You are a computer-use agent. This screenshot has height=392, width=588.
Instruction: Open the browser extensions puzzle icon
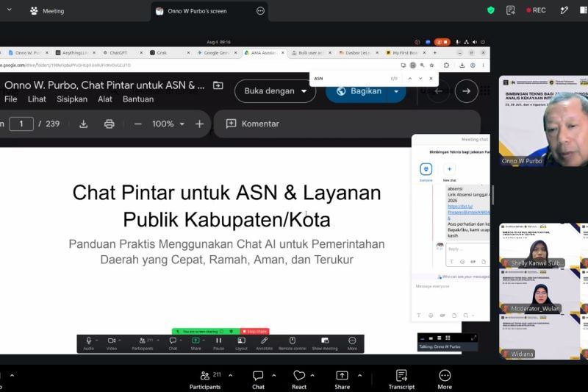pos(446,65)
